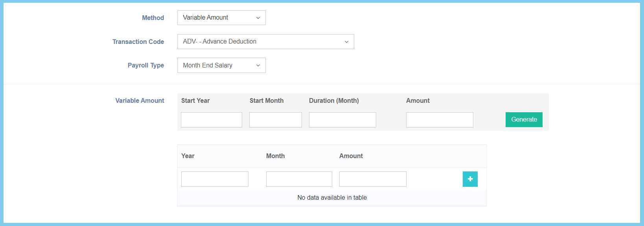Viewport: 644px width, 226px height.
Task: Click the Method field label
Action: point(153,18)
